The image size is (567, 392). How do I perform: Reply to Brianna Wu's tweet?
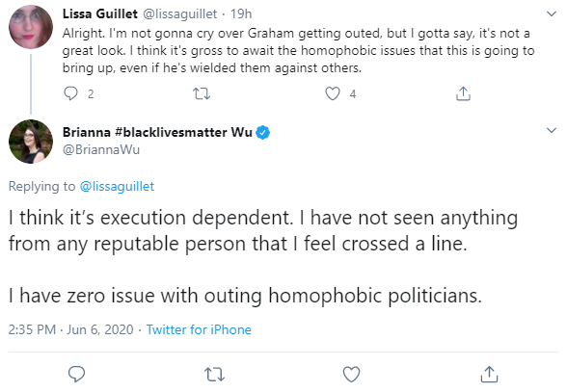(77, 374)
